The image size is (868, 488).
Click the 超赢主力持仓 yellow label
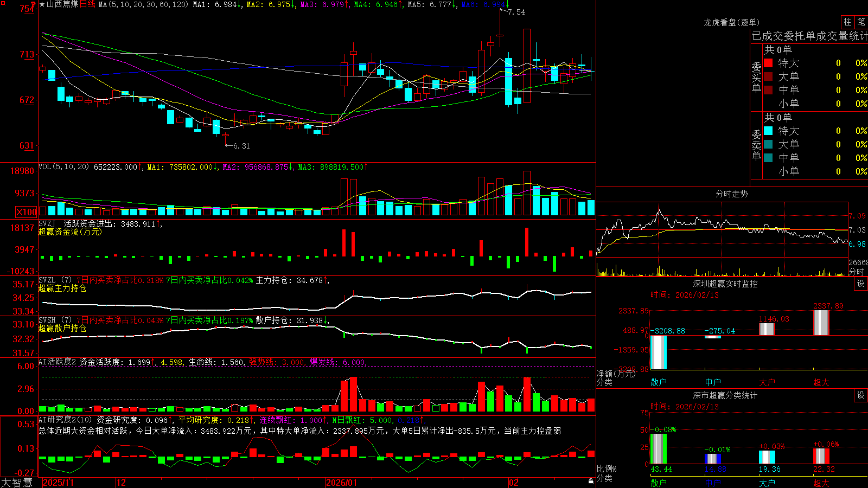point(62,288)
